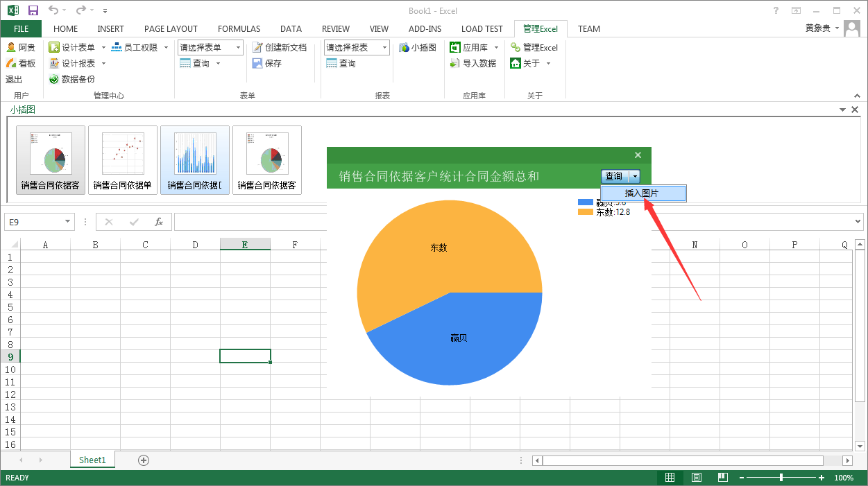Select the bar chart thumbnail
868x486 pixels.
tap(195, 160)
